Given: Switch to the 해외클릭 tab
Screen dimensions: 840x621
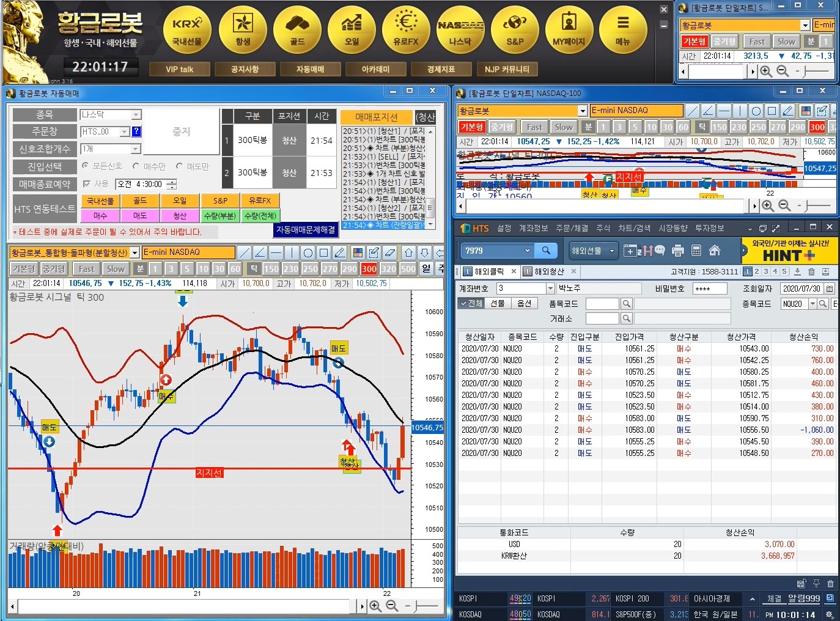Looking at the screenshot, I should coord(489,271).
